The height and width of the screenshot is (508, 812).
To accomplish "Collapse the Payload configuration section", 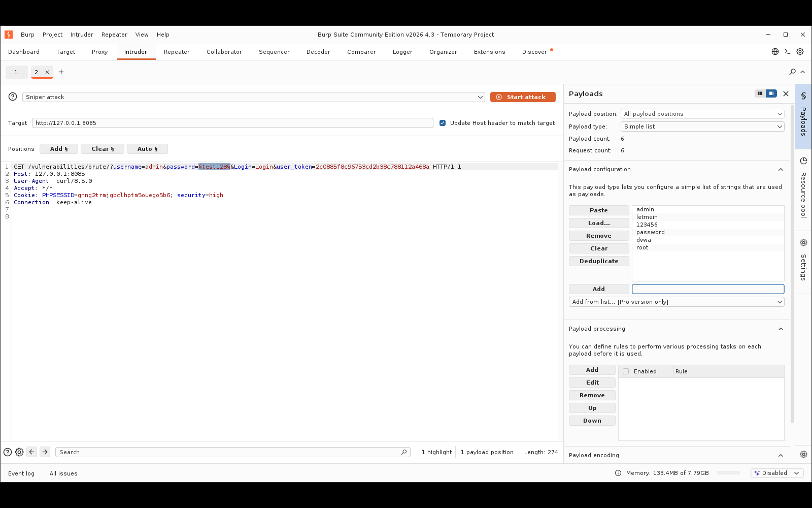I will tap(781, 170).
